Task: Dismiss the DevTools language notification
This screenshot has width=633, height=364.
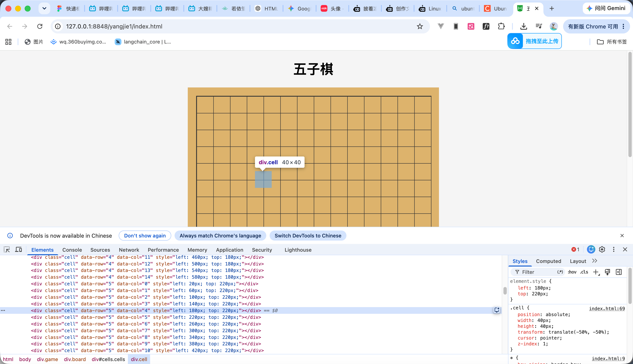Action: (622, 236)
